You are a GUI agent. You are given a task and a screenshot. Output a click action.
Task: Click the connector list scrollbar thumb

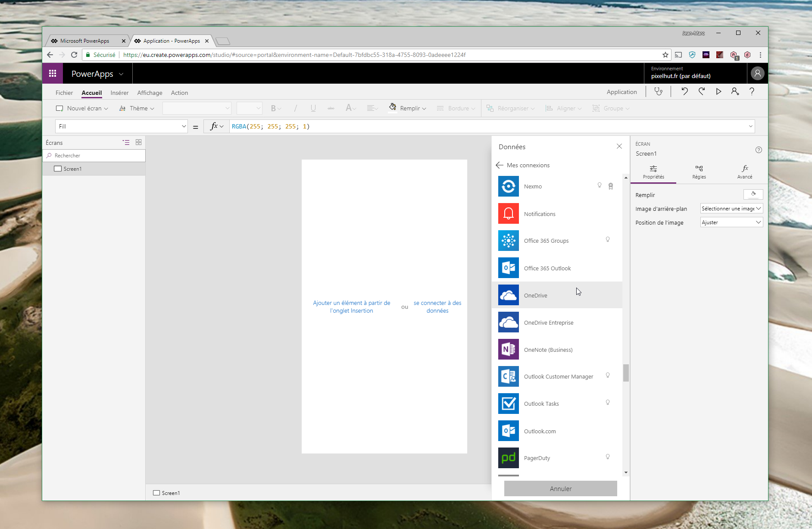(626, 373)
